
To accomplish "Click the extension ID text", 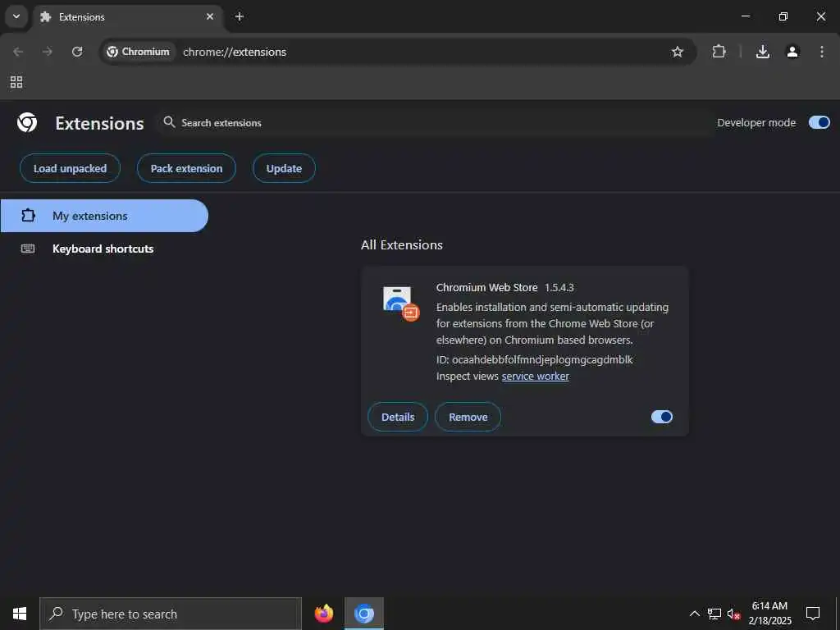I will [x=535, y=359].
